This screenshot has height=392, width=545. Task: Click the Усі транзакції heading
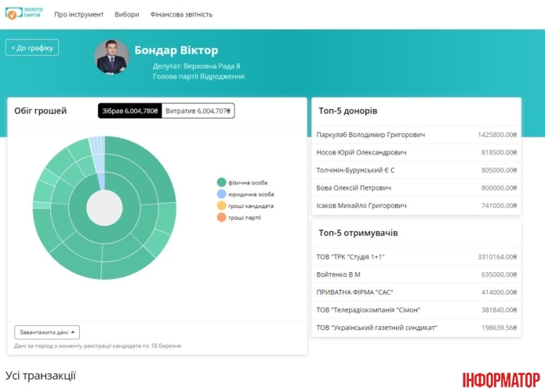(41, 376)
